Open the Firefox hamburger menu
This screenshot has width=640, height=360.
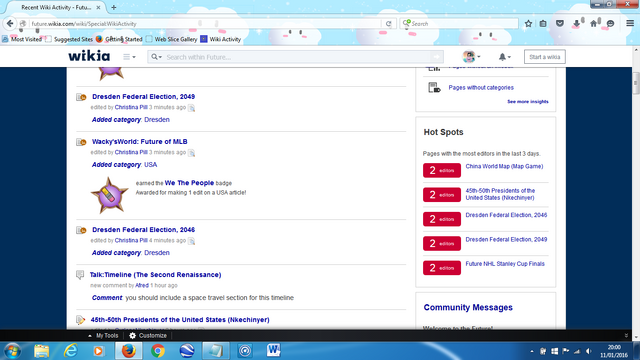630,24
